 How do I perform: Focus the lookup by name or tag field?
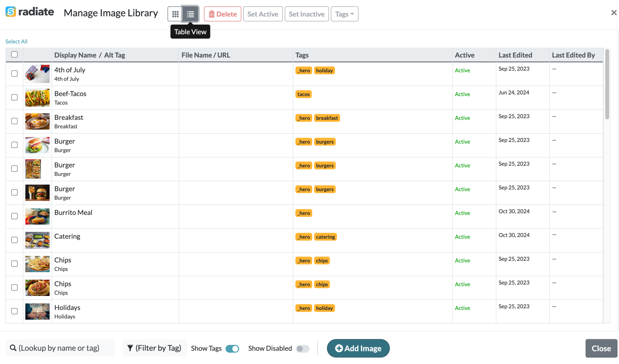[x=60, y=348]
